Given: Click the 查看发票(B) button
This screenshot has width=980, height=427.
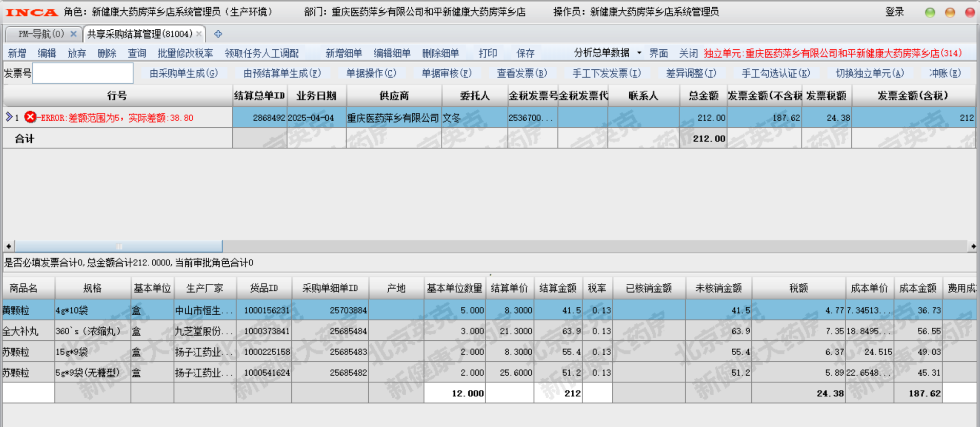Looking at the screenshot, I should coord(522,73).
